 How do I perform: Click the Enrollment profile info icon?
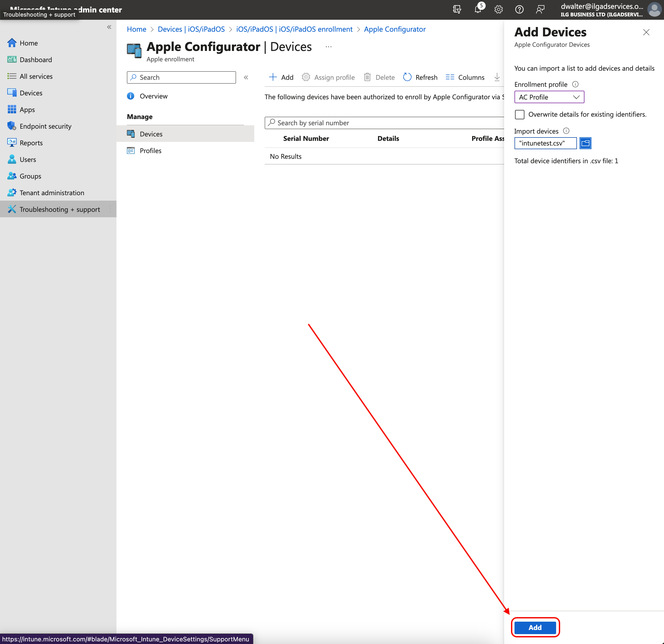point(575,84)
